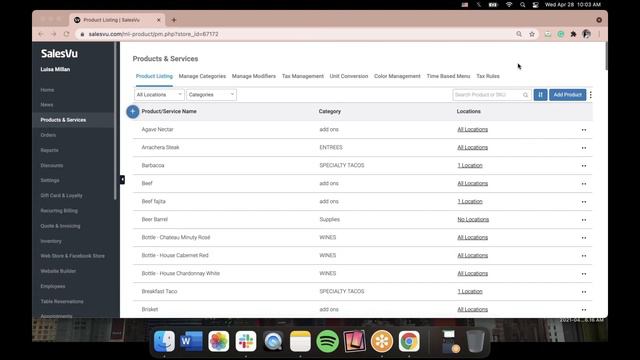Image resolution: width=640 pixels, height=360 pixels.
Task: Open Slack from the dock
Action: click(246, 341)
